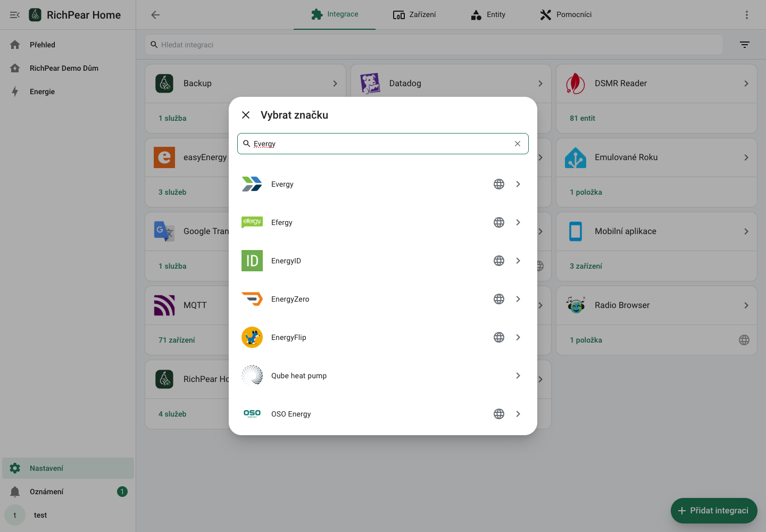Open DSMR Reader card chevron
Image resolution: width=766 pixels, height=532 pixels.
coord(746,84)
